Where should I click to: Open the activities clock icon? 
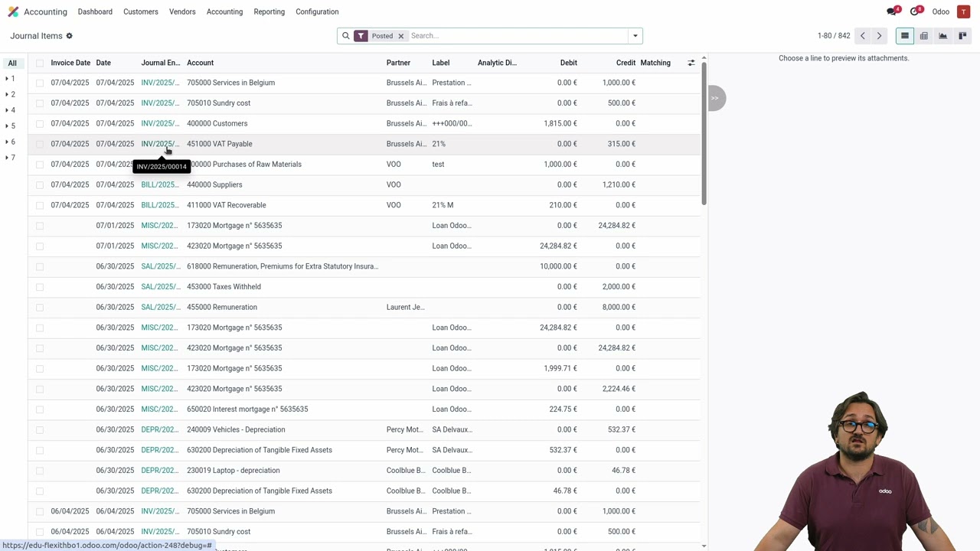915,11
